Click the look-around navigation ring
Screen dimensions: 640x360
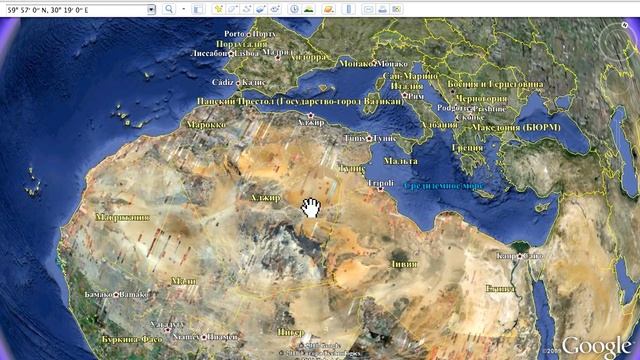pos(618,43)
